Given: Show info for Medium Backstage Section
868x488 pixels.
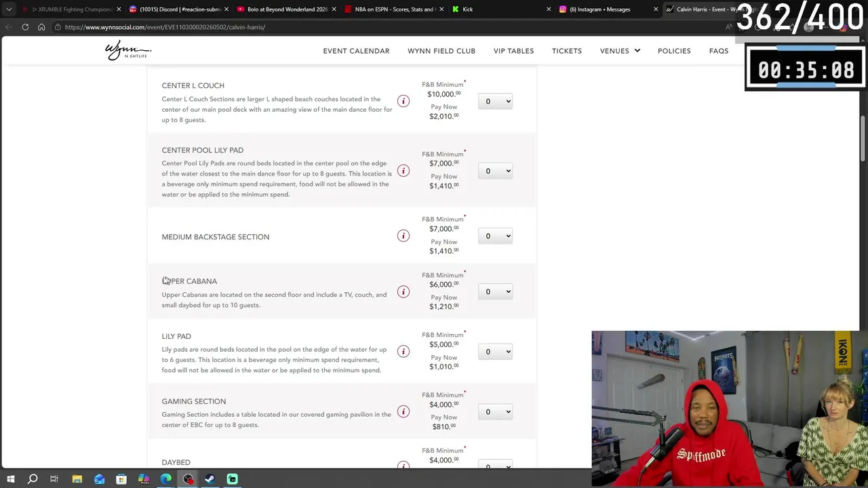Looking at the screenshot, I should [403, 236].
